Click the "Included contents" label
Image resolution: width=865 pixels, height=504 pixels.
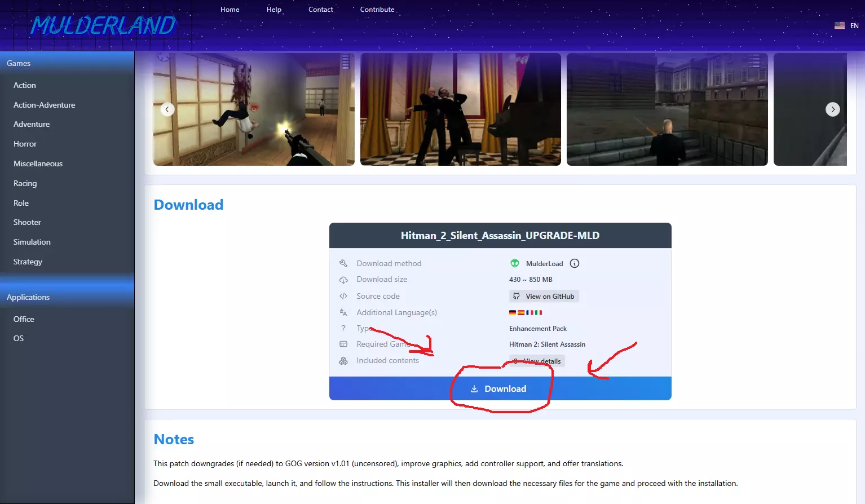point(387,360)
